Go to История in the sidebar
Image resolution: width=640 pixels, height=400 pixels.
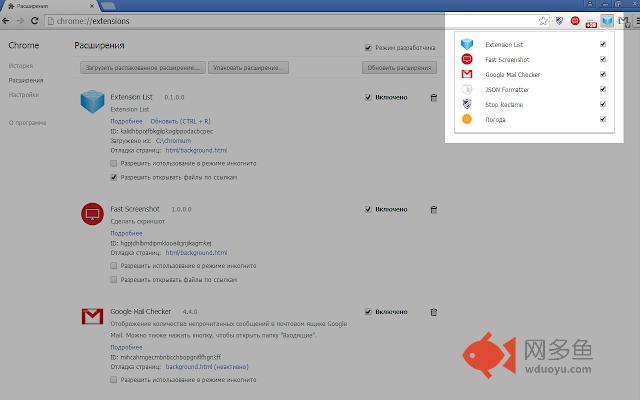21,66
